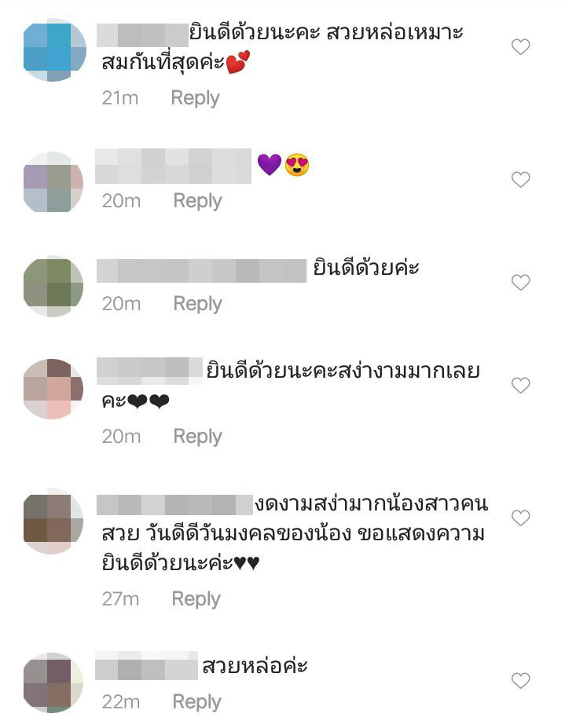Reply to the purple heart emoji comment

197,201
